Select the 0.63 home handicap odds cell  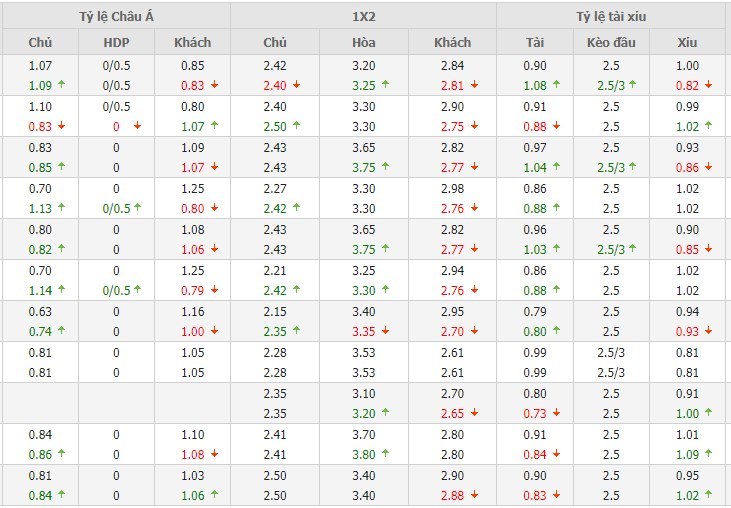click(x=40, y=312)
